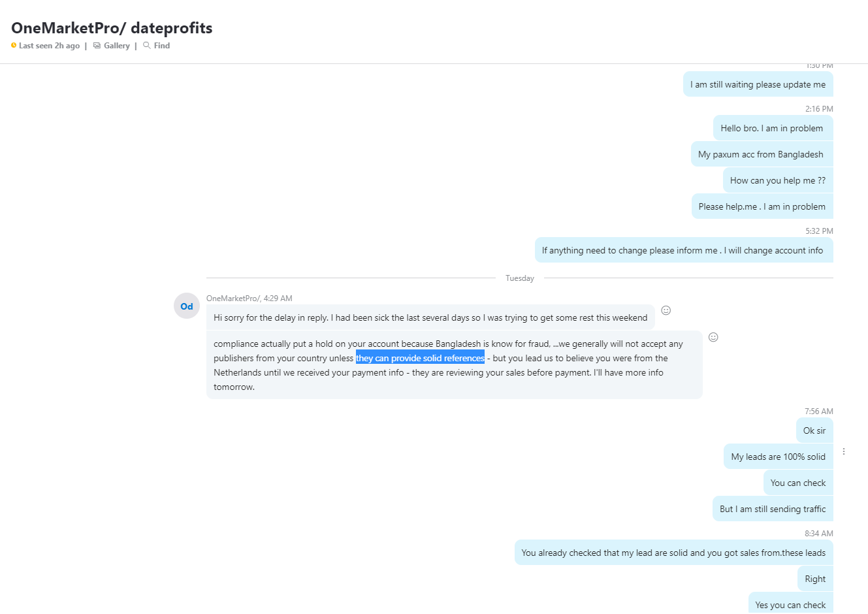The image size is (868, 614).
Task: Click the 'Ok sir' message bubble
Action: (814, 430)
